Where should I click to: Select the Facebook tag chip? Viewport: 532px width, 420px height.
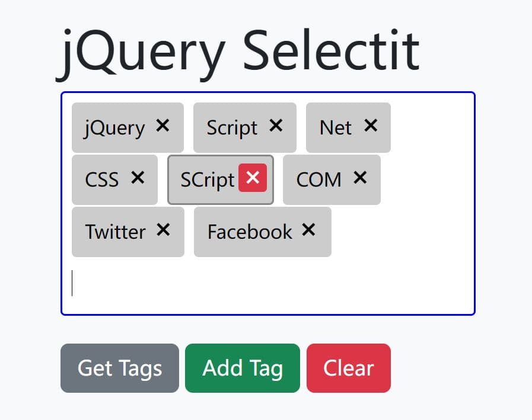pos(249,231)
